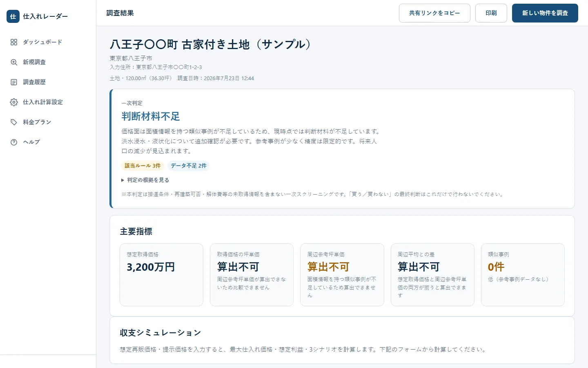Viewport: 588px width, 368px height.
Task: Select the 3,200万円 value
Action: 151,267
